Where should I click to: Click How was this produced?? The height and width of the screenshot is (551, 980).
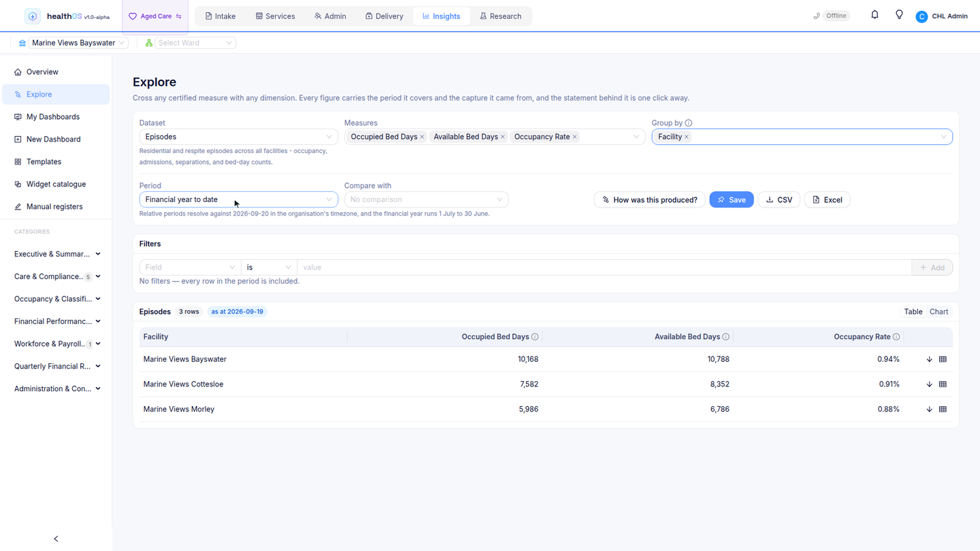pos(650,199)
